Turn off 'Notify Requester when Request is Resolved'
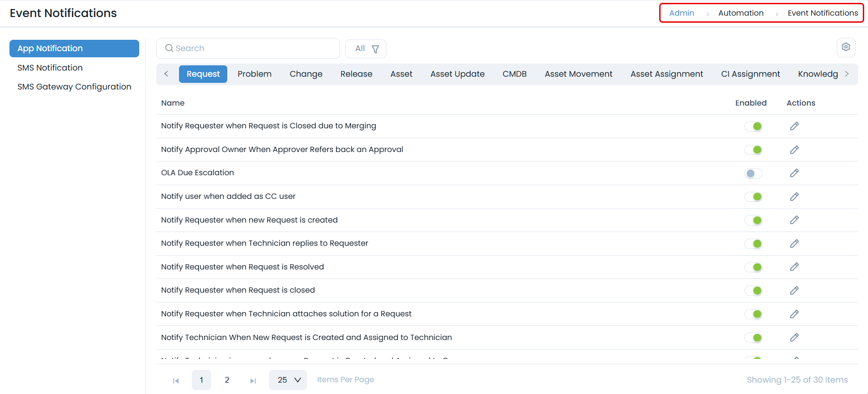The height and width of the screenshot is (394, 868). point(753,267)
